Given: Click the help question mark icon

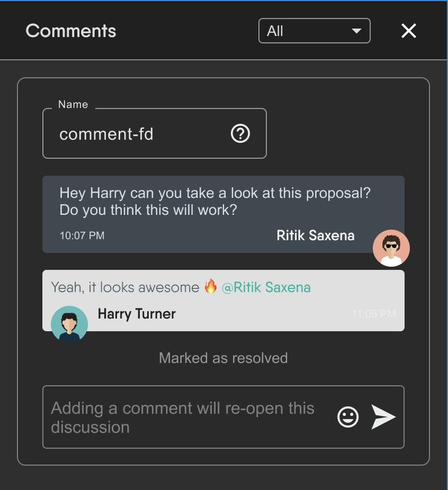Looking at the screenshot, I should (240, 134).
